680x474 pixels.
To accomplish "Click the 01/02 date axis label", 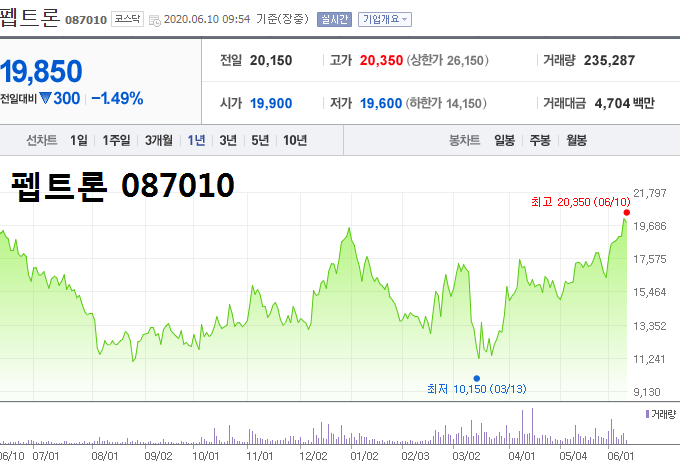I will tap(364, 456).
